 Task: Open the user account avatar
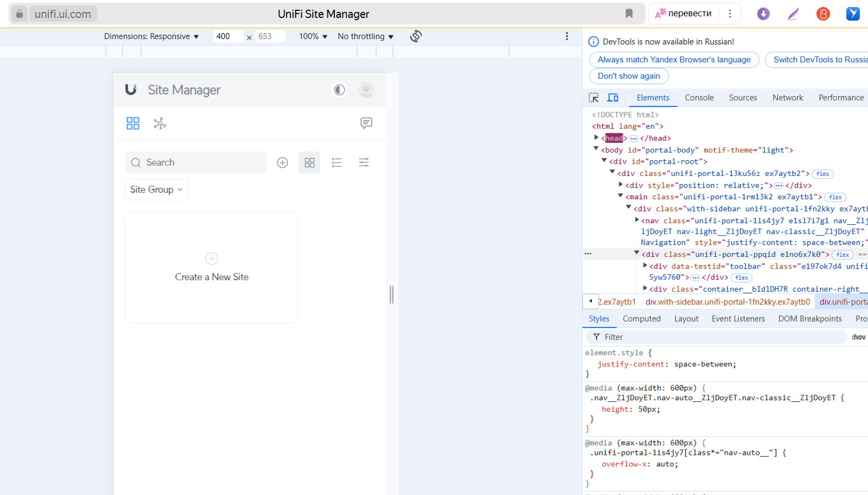coord(366,90)
